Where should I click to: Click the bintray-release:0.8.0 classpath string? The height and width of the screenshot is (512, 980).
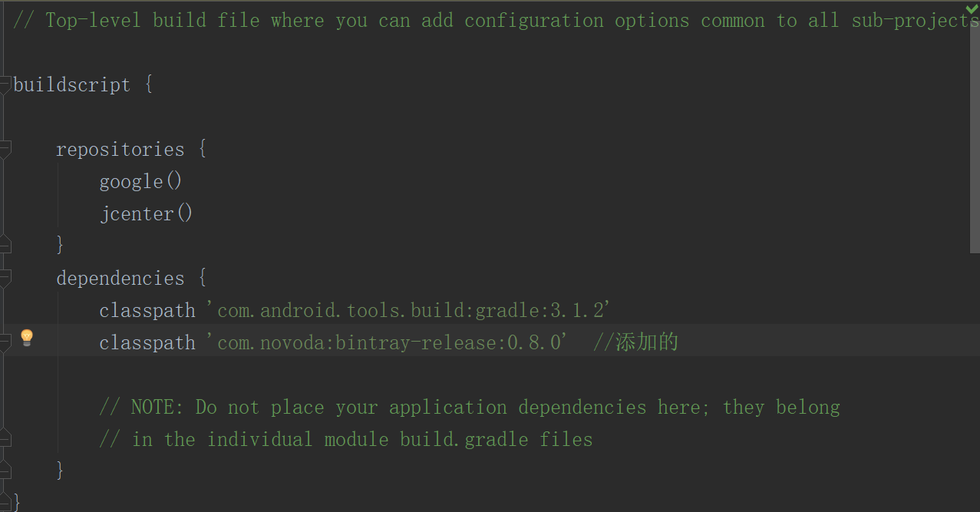387,343
